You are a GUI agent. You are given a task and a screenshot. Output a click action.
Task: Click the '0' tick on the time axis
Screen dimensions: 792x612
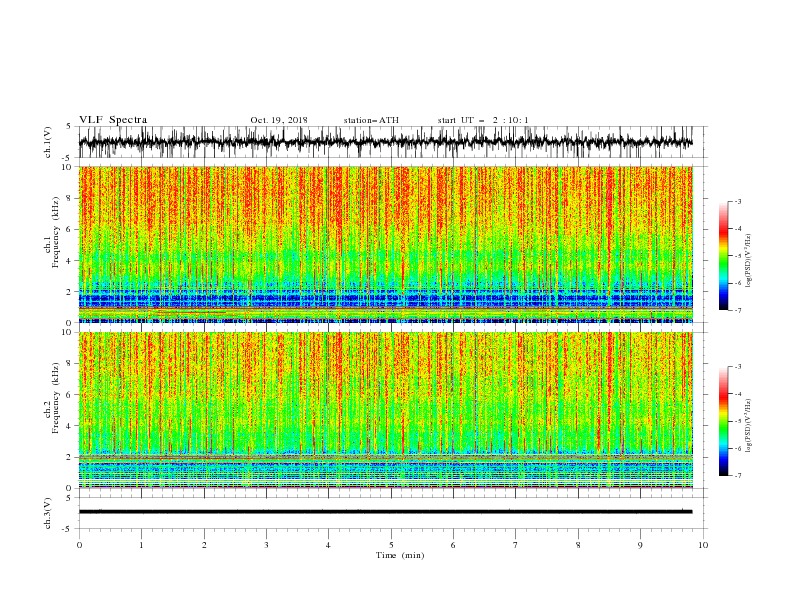pos(79,545)
